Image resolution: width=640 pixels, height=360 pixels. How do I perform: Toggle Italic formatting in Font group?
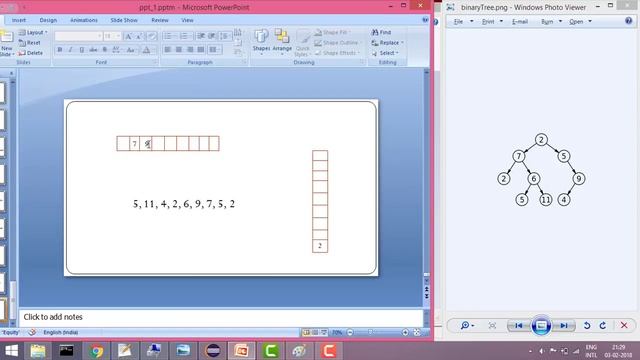(x=71, y=50)
